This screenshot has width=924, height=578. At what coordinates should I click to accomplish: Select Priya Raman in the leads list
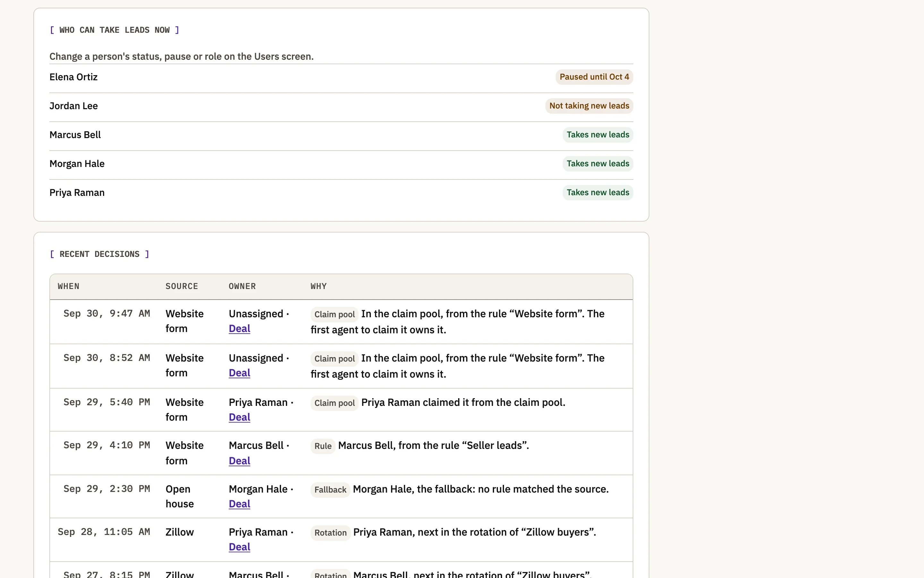coord(77,193)
